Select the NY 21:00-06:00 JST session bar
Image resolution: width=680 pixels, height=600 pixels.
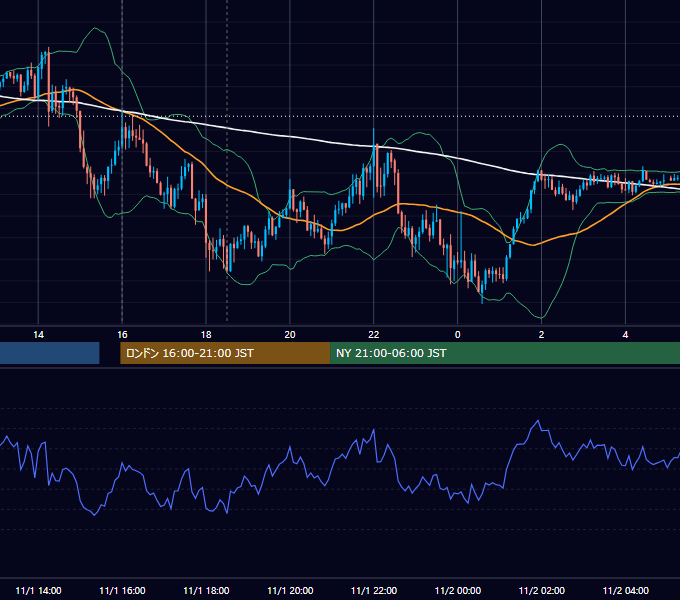point(505,353)
